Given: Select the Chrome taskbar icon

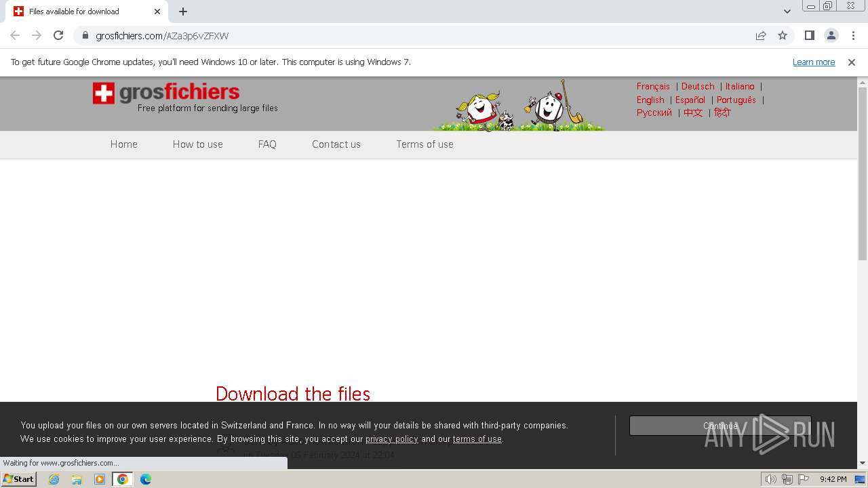Looking at the screenshot, I should (123, 479).
